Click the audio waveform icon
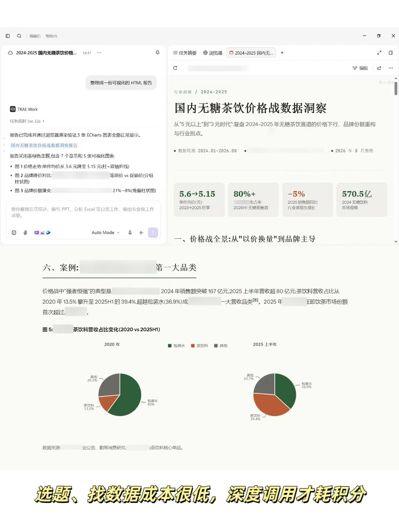This screenshot has height=532, width=399. click(141, 233)
